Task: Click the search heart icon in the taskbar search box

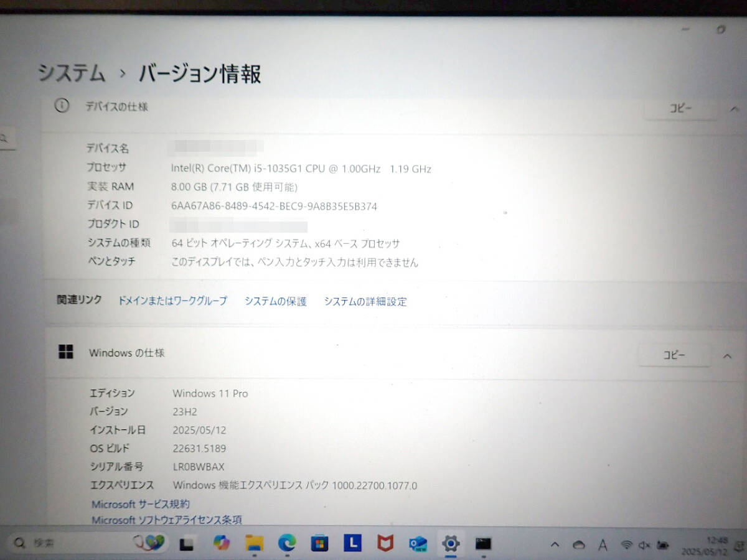Action: pos(149,543)
